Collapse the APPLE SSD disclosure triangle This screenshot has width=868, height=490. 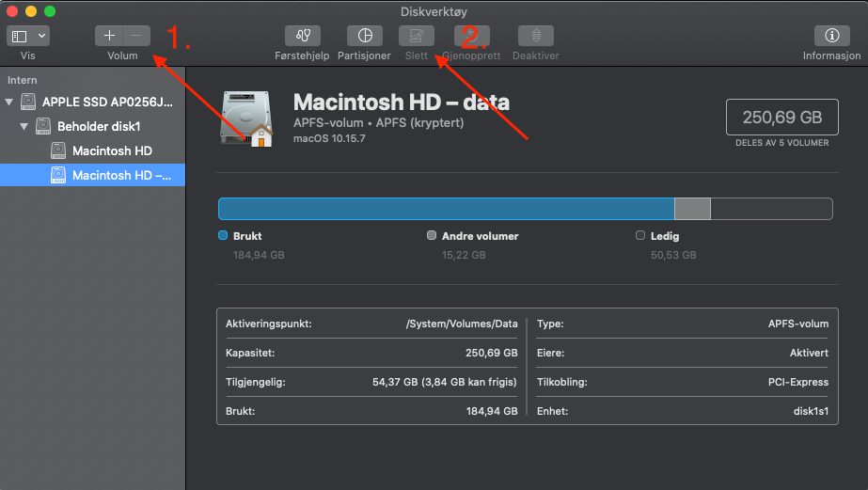(x=8, y=102)
